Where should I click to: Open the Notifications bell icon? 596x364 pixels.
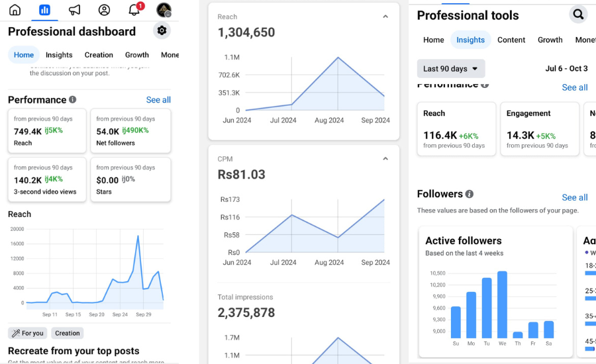(x=134, y=9)
